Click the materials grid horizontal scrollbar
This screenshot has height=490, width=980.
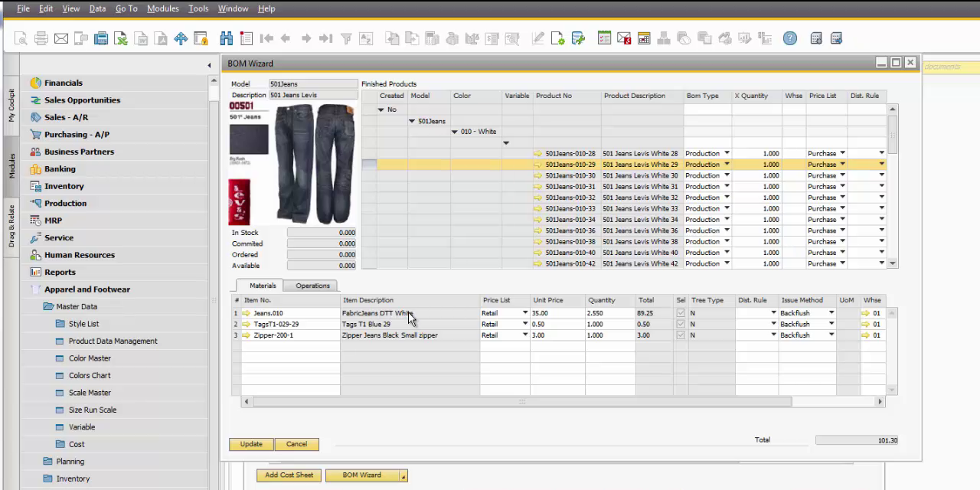521,401
